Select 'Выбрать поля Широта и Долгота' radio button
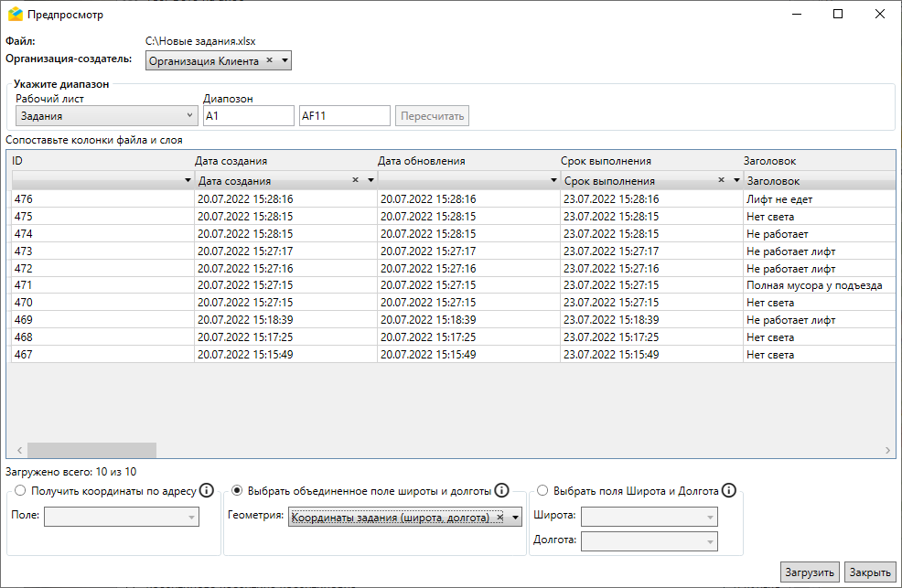Image resolution: width=902 pixels, height=588 pixels. pyautogui.click(x=542, y=490)
